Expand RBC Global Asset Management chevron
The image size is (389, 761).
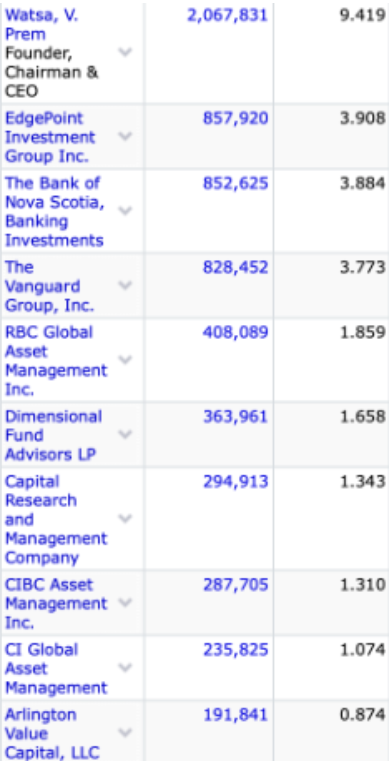click(x=125, y=360)
